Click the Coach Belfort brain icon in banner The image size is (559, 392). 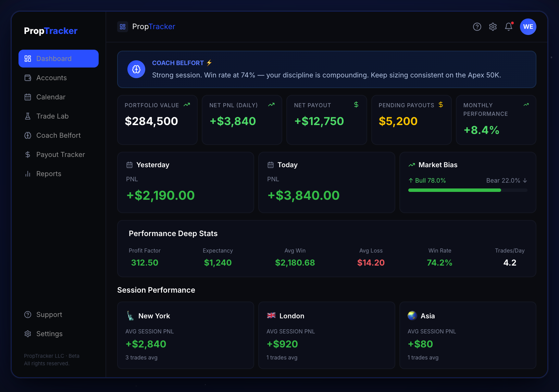click(x=136, y=69)
